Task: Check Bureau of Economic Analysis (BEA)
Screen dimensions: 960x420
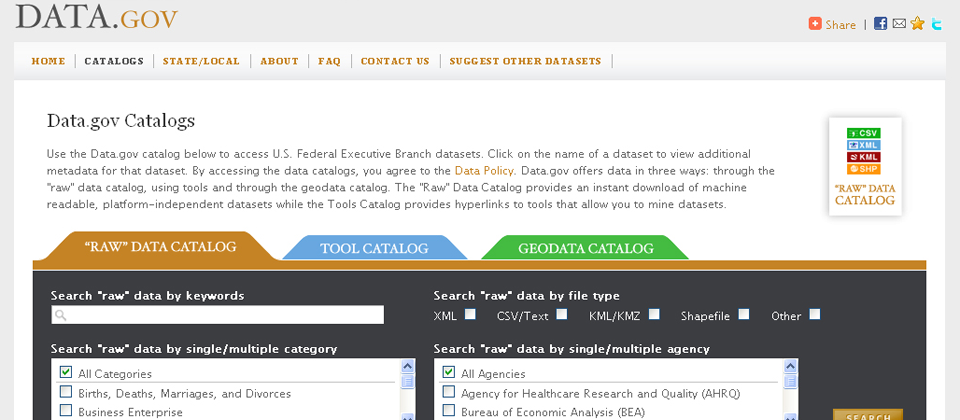Action: pyautogui.click(x=449, y=410)
